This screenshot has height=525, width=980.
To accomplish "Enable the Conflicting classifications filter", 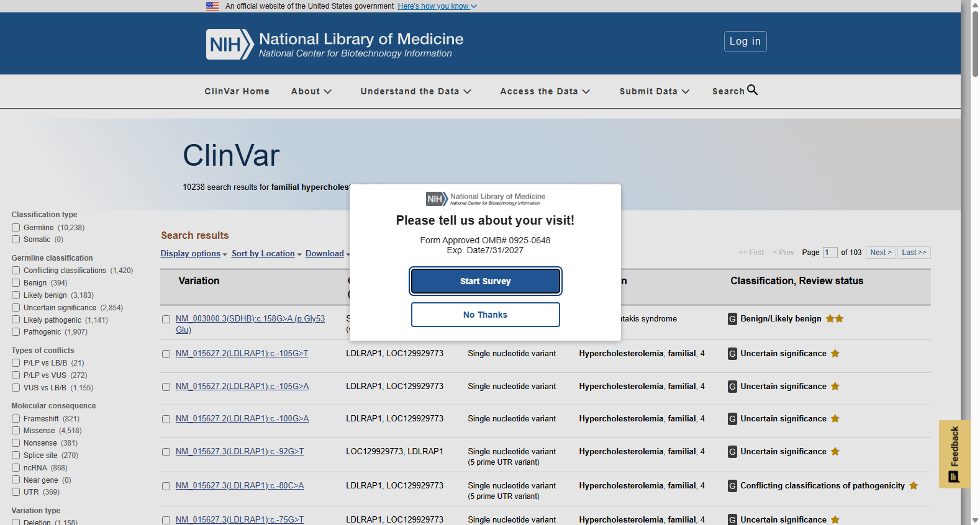I will pos(16,271).
